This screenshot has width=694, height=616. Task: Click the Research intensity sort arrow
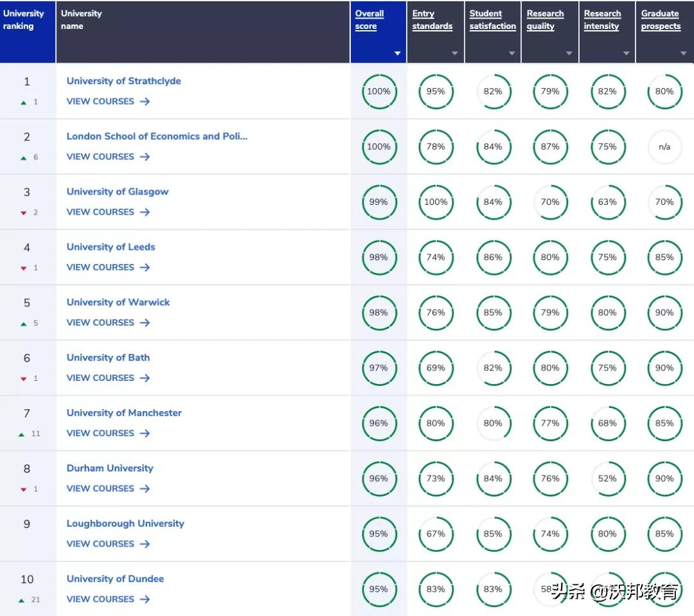[x=627, y=53]
